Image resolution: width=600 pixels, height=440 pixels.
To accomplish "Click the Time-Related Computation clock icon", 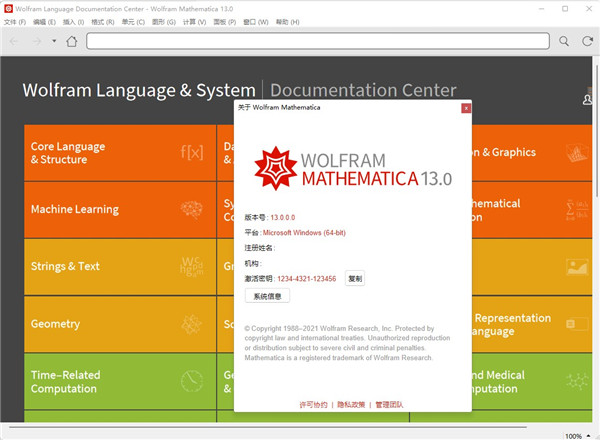I will (191, 381).
